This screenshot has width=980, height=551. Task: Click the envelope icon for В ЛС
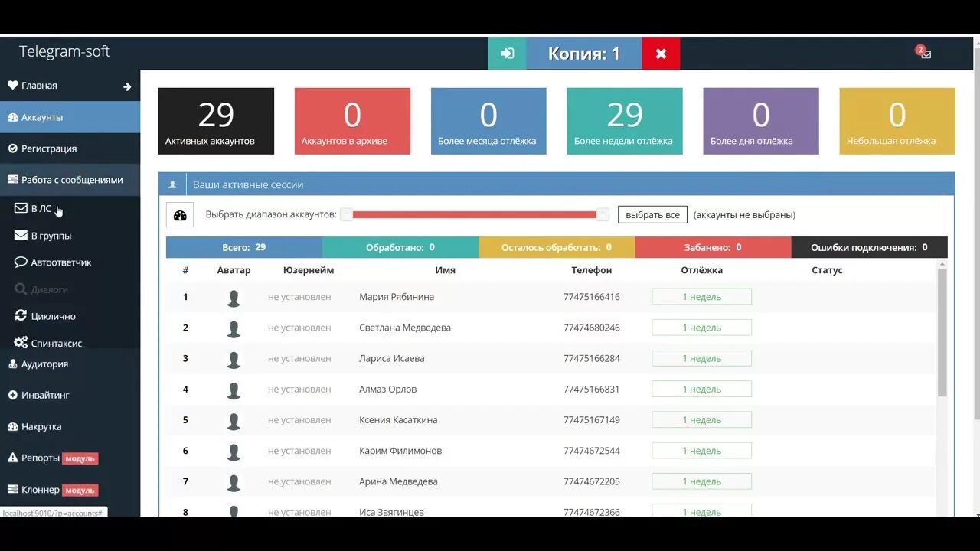[x=21, y=208]
